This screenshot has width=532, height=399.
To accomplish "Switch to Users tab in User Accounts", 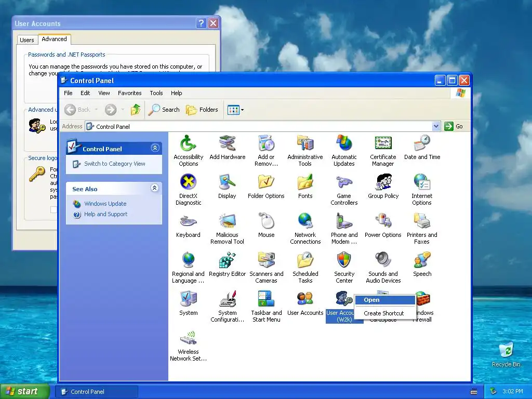I will pyautogui.click(x=27, y=40).
